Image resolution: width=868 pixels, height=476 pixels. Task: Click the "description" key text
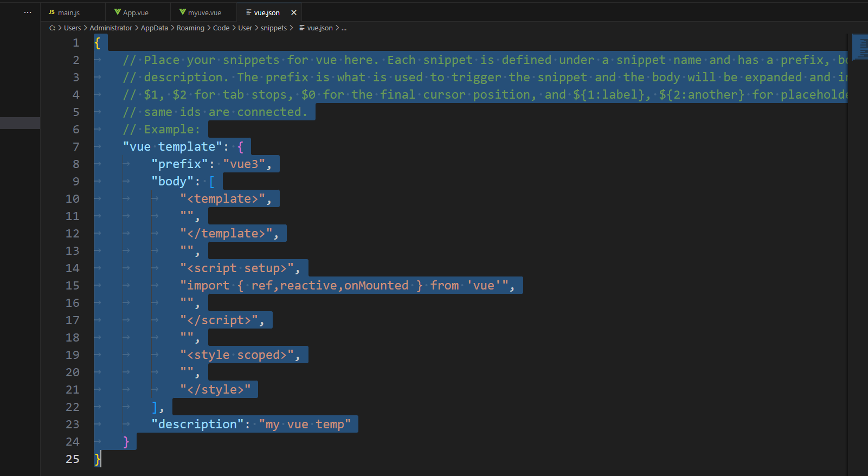(197, 424)
